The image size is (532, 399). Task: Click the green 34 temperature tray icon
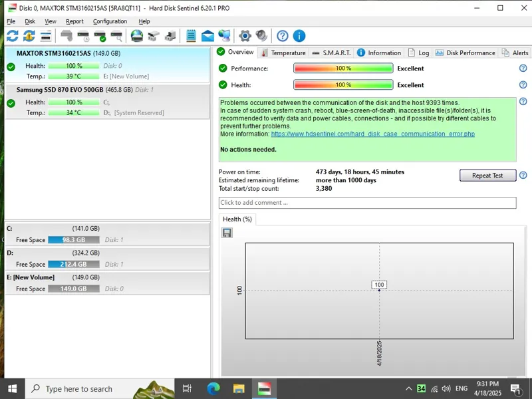[421, 388]
